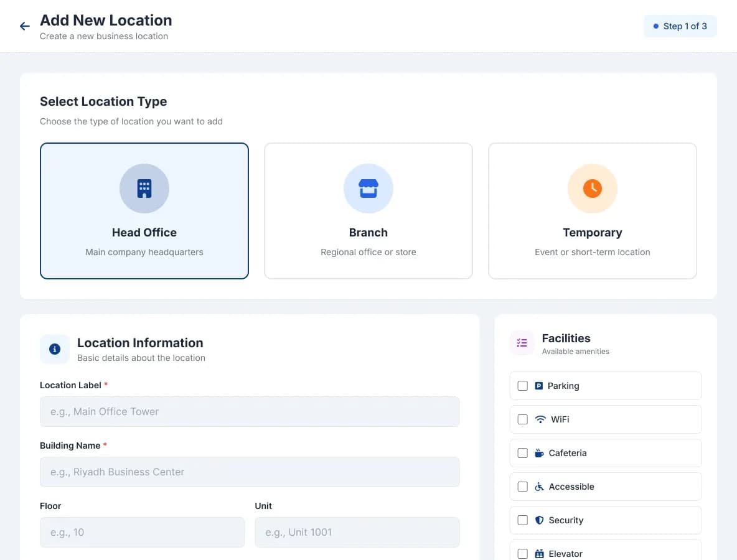Click into the Unit input field

pos(357,532)
